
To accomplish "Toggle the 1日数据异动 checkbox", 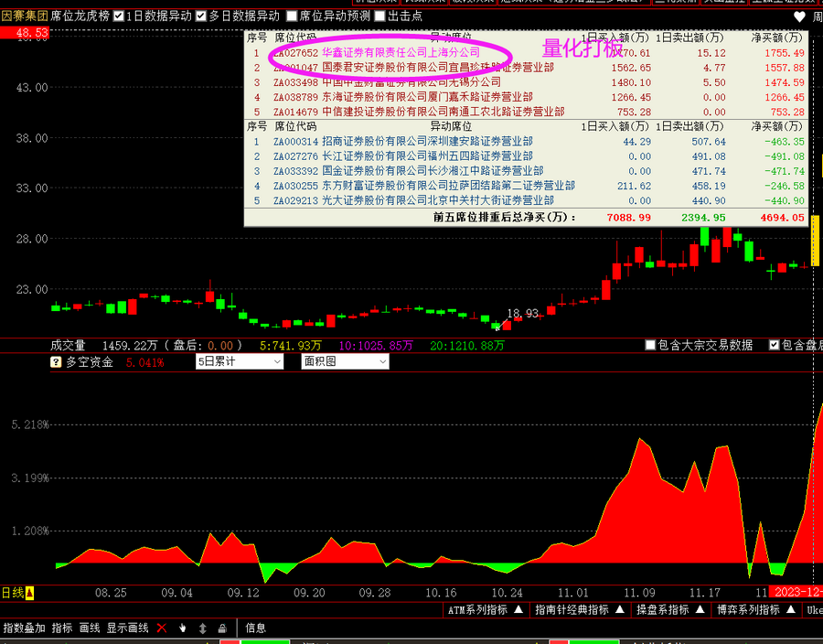I will pos(119,16).
